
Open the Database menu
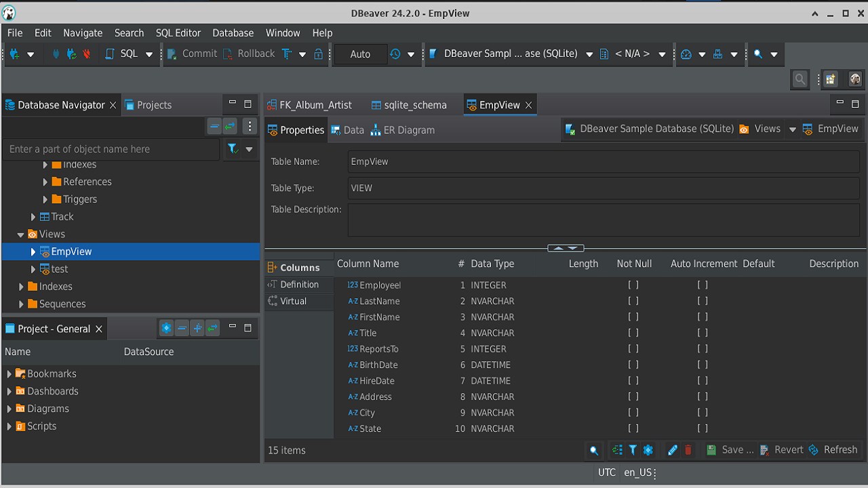click(233, 33)
